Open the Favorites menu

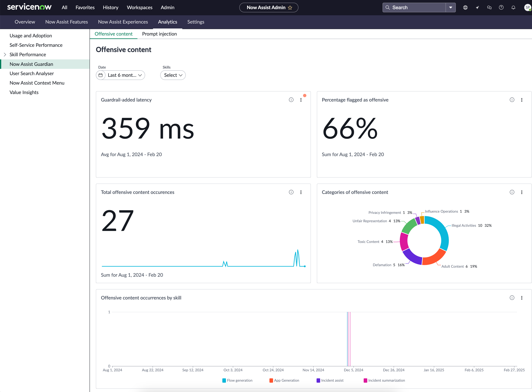coord(85,8)
